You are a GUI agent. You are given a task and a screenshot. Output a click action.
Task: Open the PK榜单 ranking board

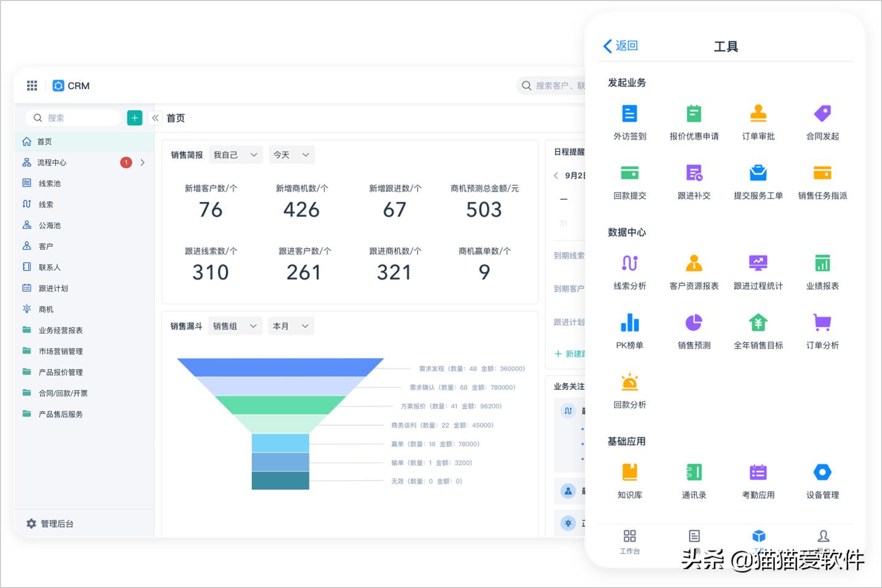(629, 330)
